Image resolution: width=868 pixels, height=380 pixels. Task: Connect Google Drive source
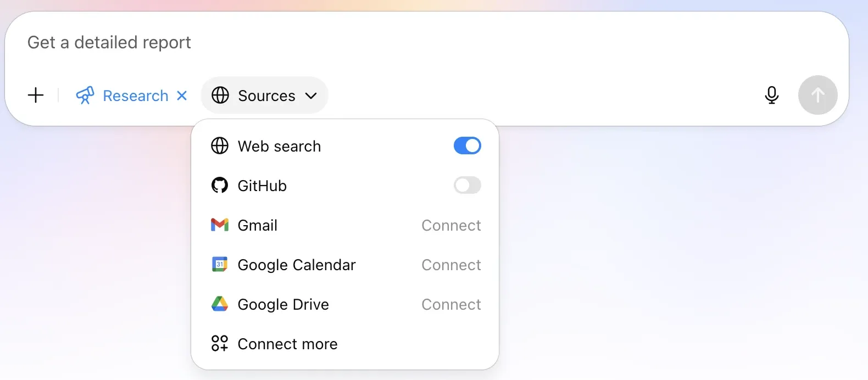pyautogui.click(x=451, y=304)
